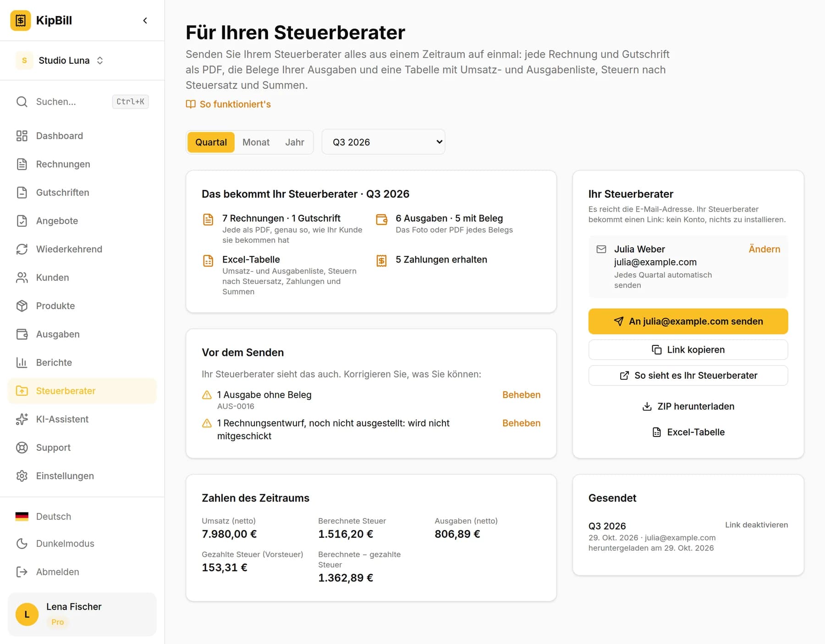
Task: Click the Abmelden logout icon
Action: point(22,572)
